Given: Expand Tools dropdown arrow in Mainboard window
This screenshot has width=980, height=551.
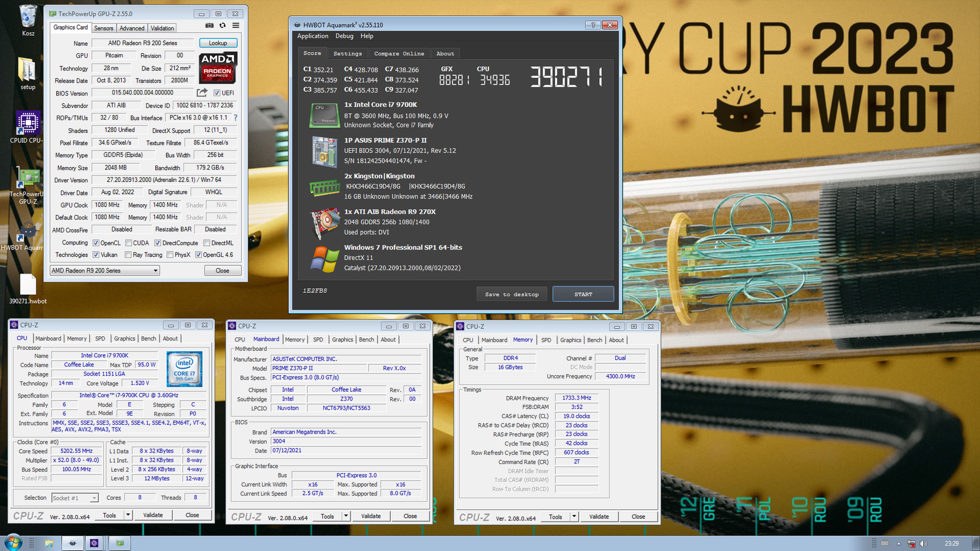Looking at the screenshot, I should (346, 516).
